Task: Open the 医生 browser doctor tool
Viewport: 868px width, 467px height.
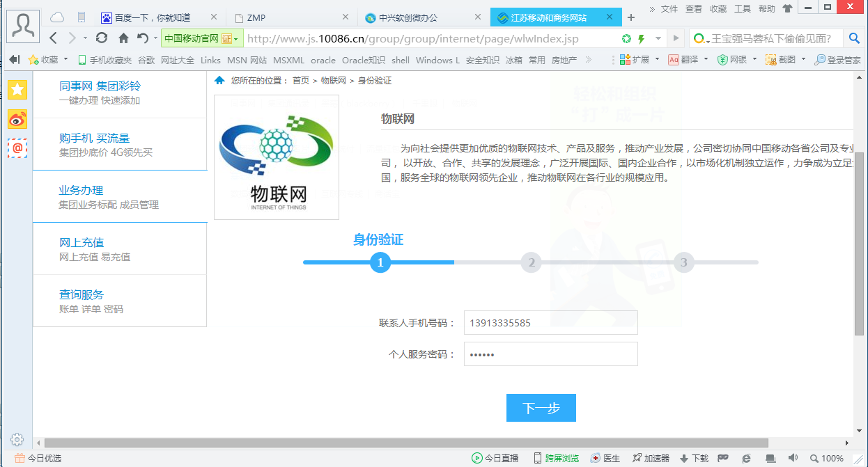Action: click(x=605, y=458)
